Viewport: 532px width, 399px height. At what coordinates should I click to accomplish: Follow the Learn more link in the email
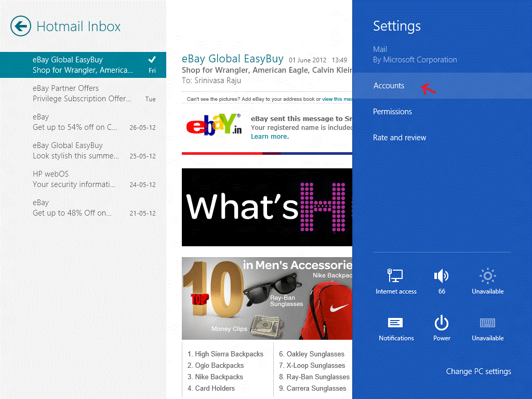(x=270, y=137)
